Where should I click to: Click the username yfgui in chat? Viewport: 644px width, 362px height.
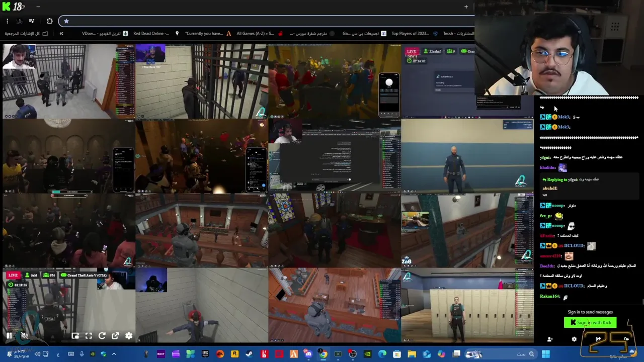tap(546, 157)
